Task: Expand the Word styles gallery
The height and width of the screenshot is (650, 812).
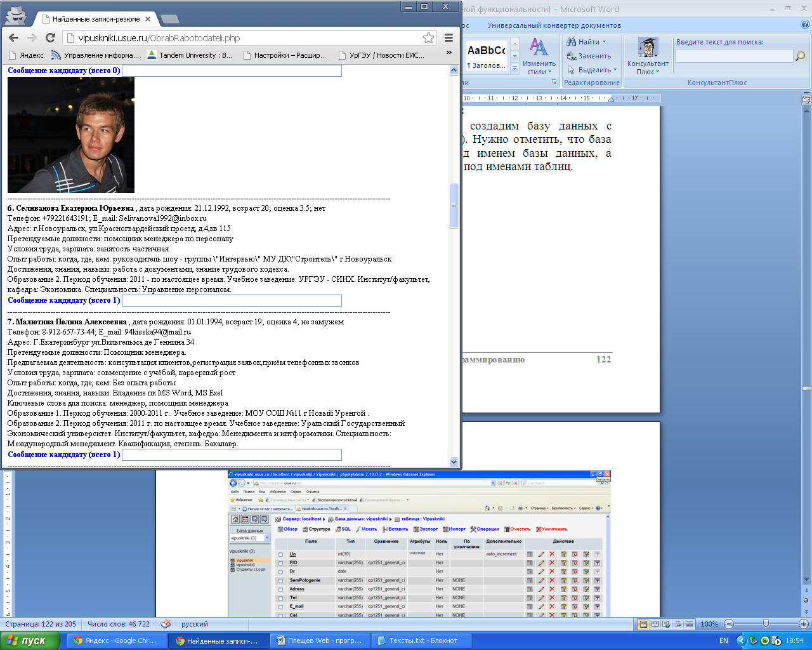Action: [x=514, y=68]
